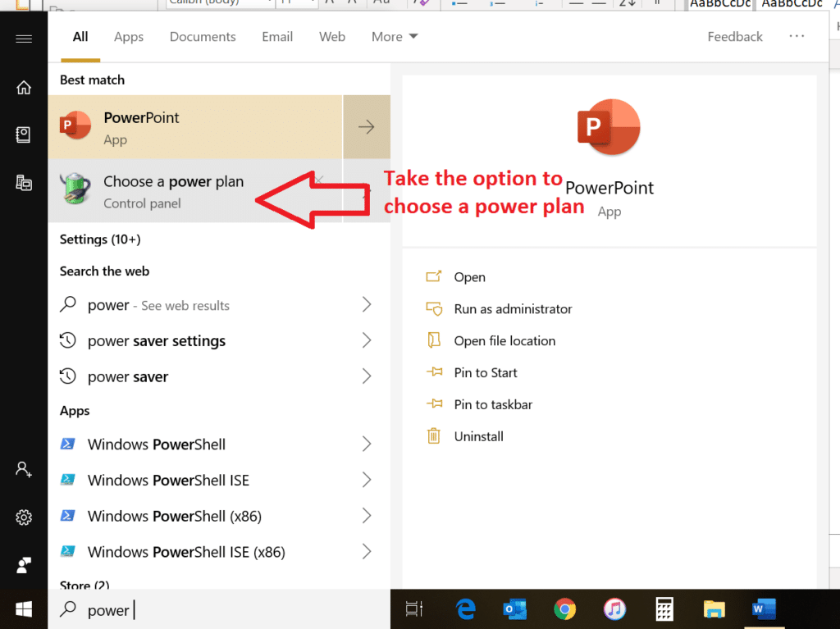This screenshot has height=629, width=840.
Task: Expand the PowerPoint best match arrow
Action: 367,127
